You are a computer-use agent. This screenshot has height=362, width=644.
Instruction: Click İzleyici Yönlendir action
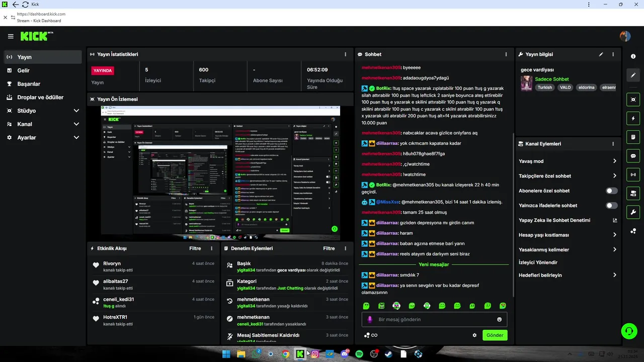coord(538,262)
